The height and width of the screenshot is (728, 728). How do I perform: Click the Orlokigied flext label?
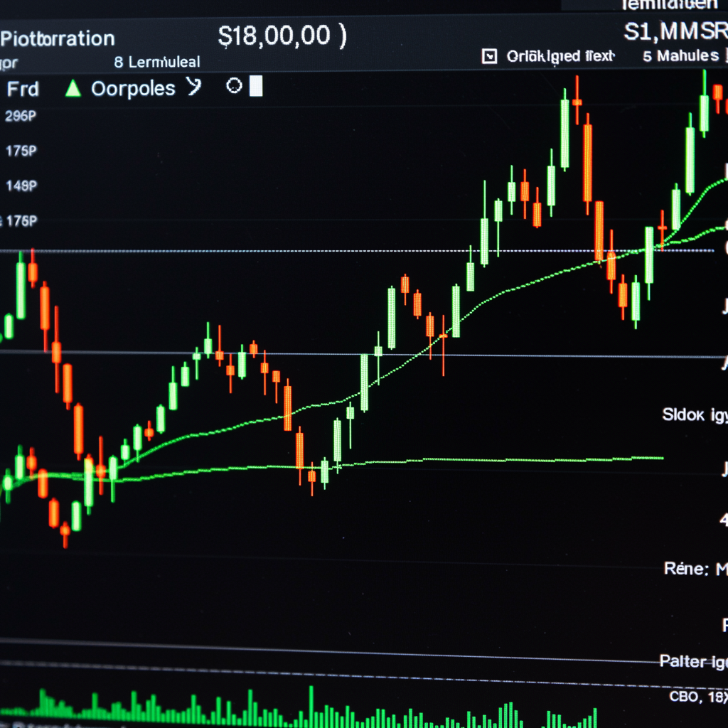[560, 56]
